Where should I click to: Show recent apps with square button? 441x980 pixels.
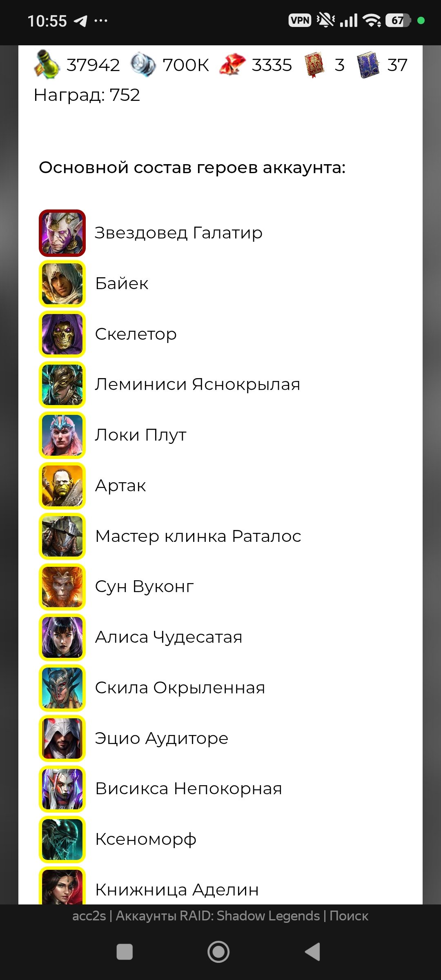tap(125, 952)
